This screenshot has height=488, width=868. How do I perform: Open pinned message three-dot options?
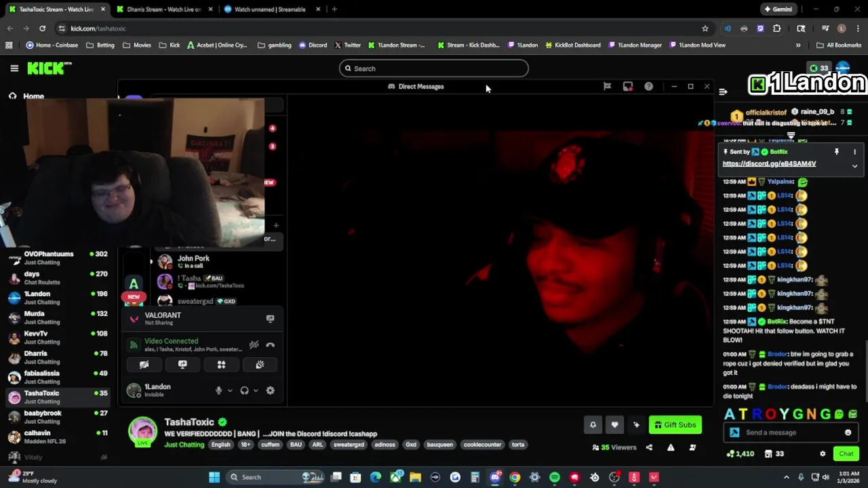pyautogui.click(x=854, y=152)
